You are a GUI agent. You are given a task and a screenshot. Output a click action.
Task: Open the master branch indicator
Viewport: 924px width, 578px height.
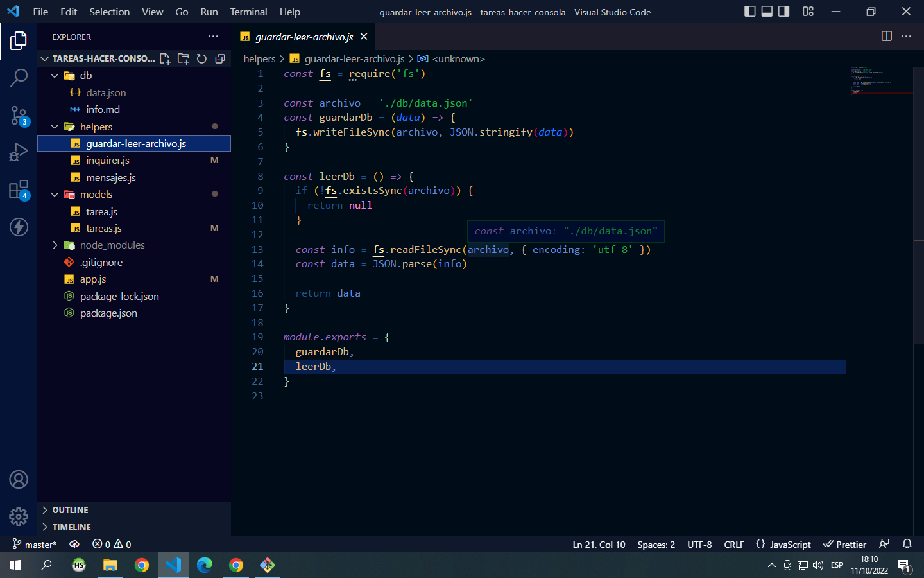[x=33, y=544]
